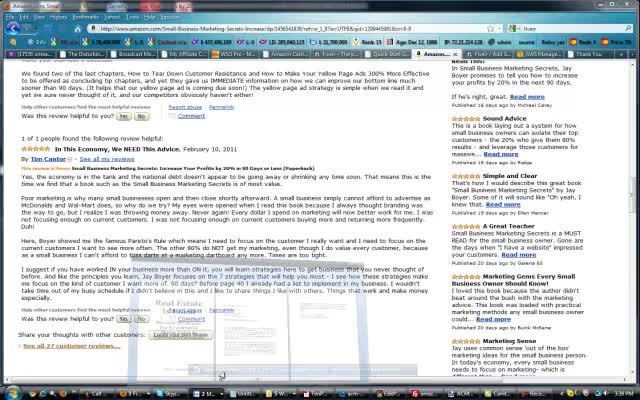List all tabs with tab strip dropdown
Screen dimensions: 640x400
point(633,54)
